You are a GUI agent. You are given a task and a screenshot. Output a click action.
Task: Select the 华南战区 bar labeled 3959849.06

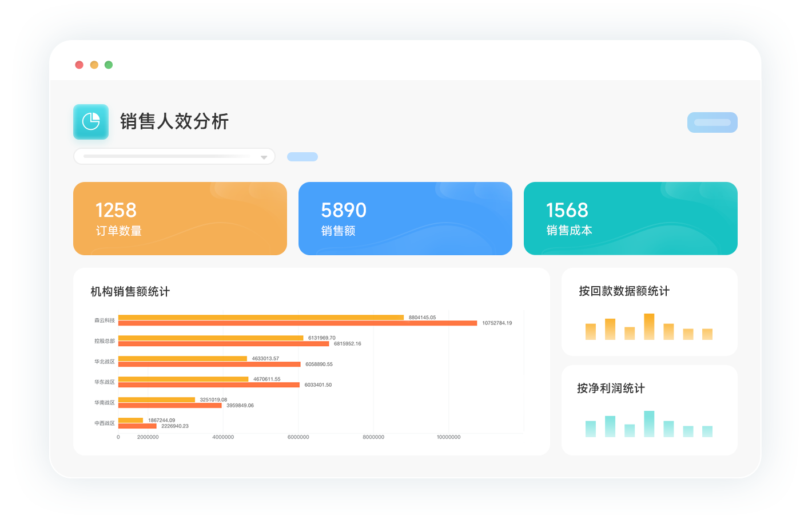pos(170,406)
